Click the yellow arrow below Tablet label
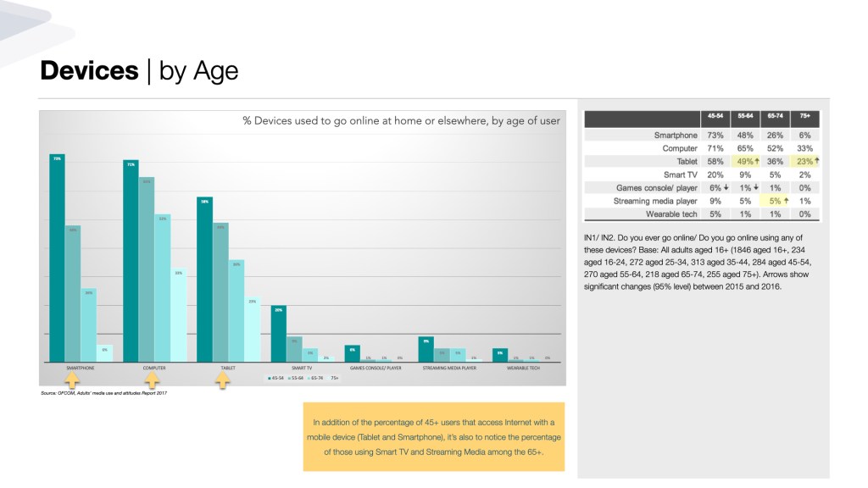Screen dimensions: 868x488 click(x=222, y=380)
